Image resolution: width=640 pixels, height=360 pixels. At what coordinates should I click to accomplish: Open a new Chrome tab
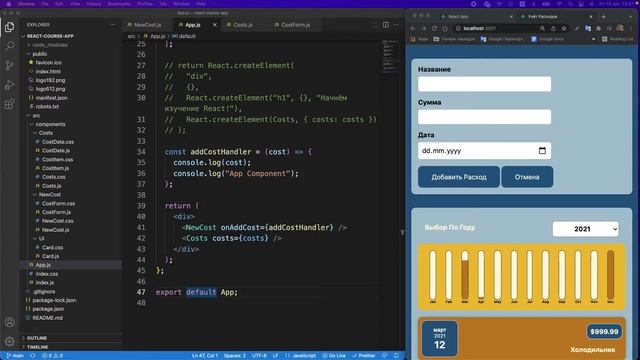pyautogui.click(x=604, y=17)
